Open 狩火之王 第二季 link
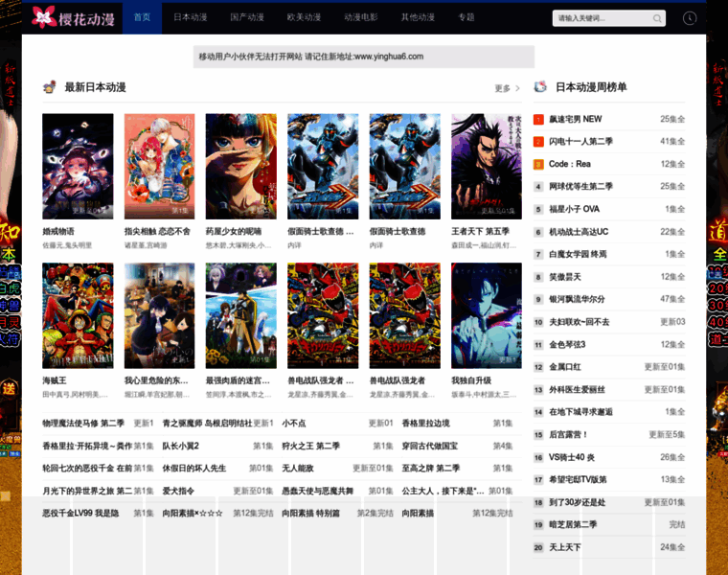 tap(310, 446)
